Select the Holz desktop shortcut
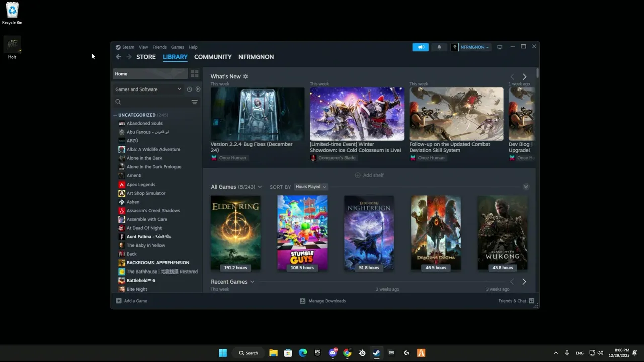The height and width of the screenshot is (362, 644). pos(12,48)
